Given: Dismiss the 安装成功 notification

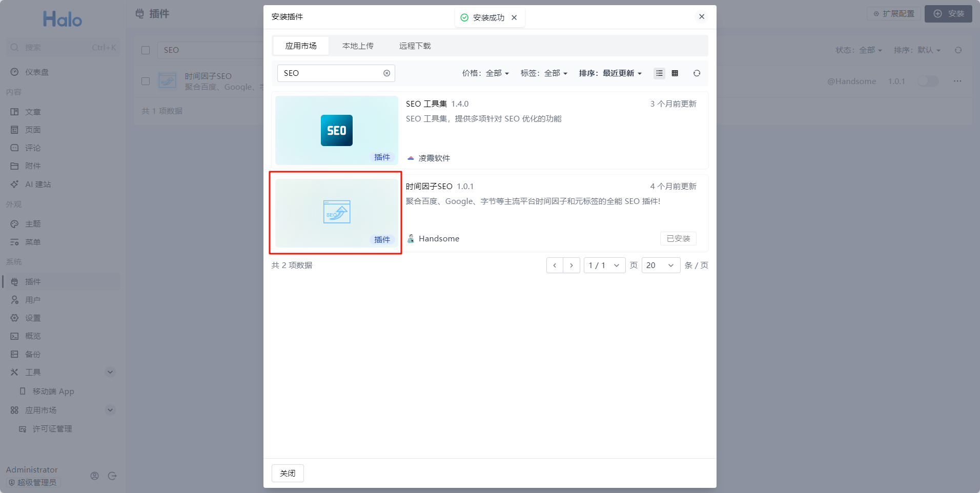Looking at the screenshot, I should pyautogui.click(x=514, y=17).
